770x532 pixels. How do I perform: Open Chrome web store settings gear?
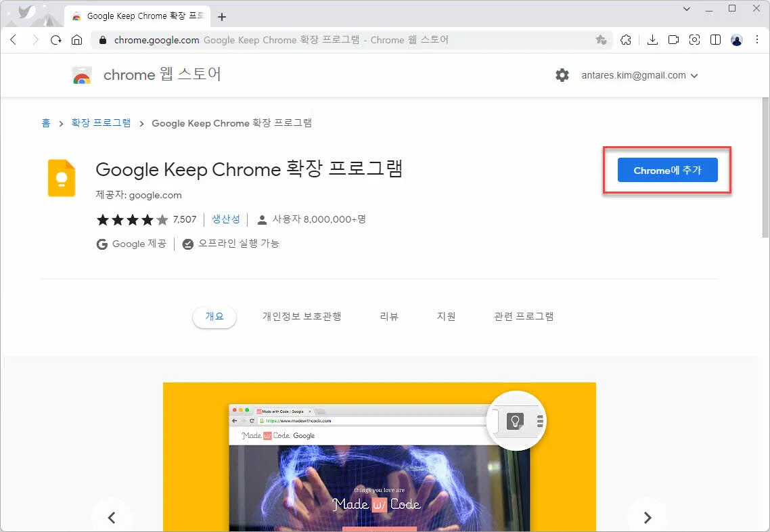click(562, 75)
